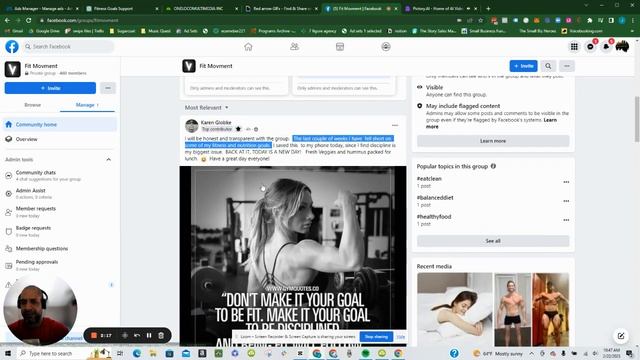The image size is (640, 360).
Task: Open three-dot menu on Karen Globke's post
Action: coord(395,125)
